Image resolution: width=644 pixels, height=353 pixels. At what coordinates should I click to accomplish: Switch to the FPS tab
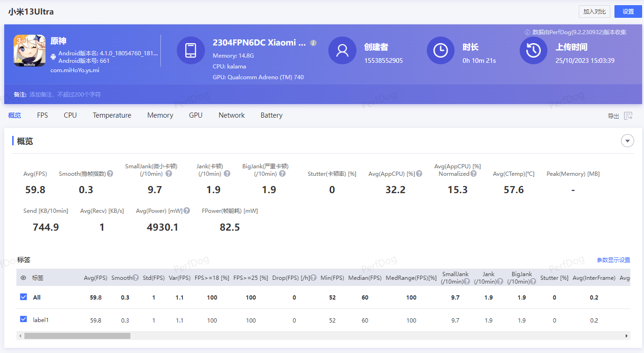coord(43,115)
